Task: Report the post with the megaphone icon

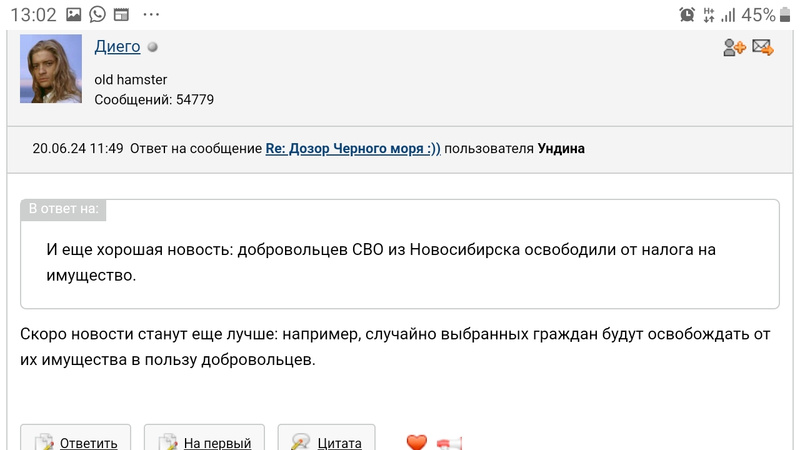Action: click(x=449, y=442)
